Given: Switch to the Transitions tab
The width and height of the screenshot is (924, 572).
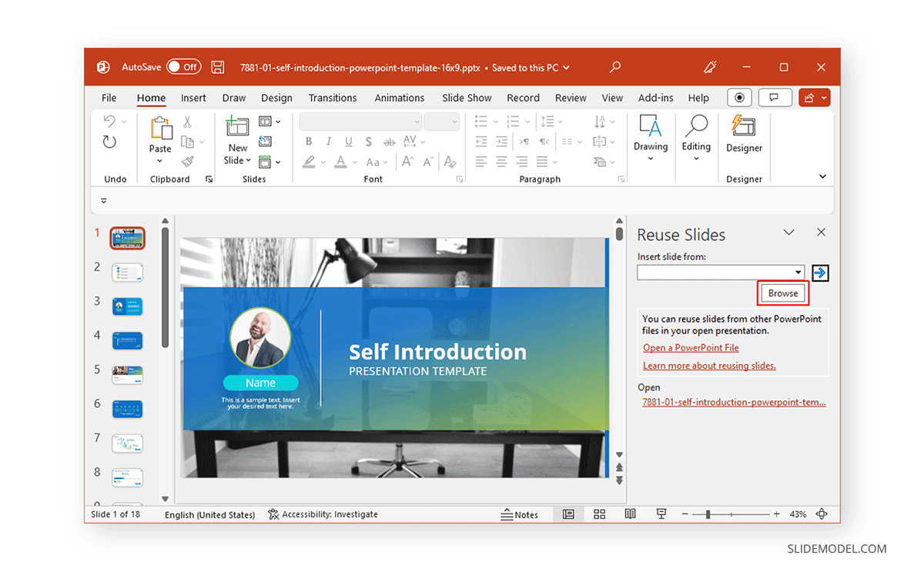Looking at the screenshot, I should coord(333,98).
